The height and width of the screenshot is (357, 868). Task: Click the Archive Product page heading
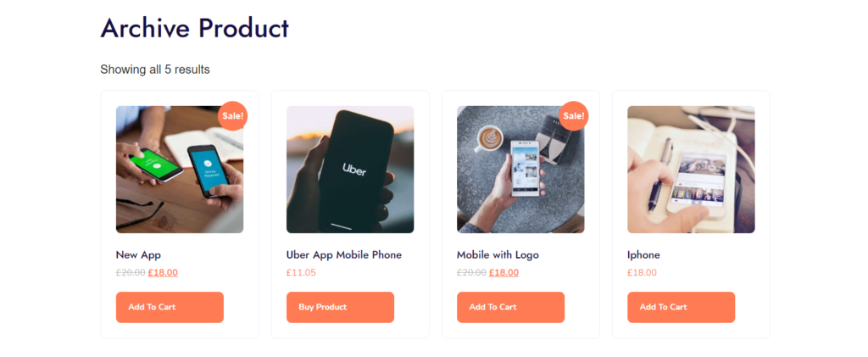(x=195, y=28)
